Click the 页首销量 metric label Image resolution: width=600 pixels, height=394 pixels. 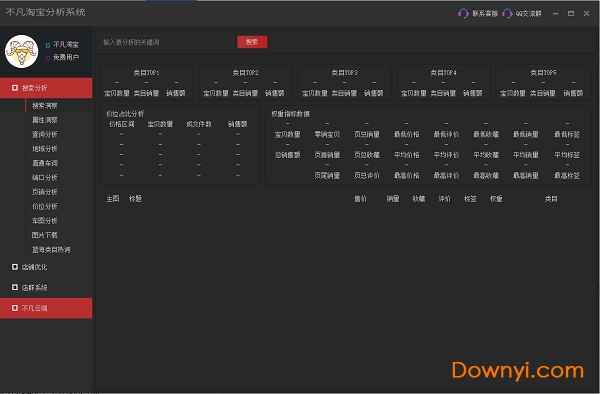coord(327,155)
